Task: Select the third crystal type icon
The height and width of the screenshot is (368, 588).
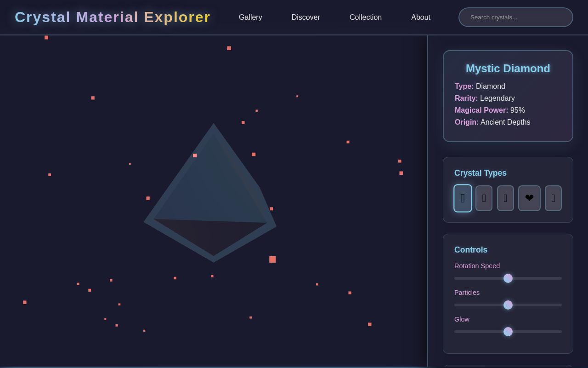Action: pyautogui.click(x=505, y=198)
